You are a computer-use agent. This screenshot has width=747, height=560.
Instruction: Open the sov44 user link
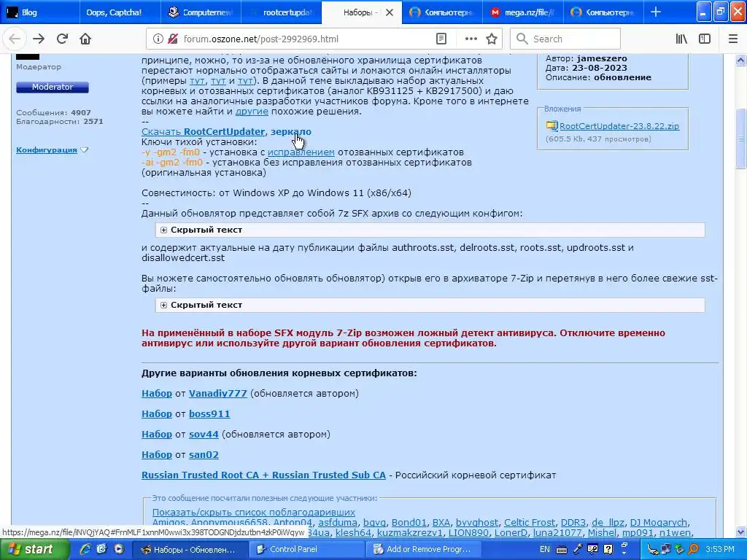click(204, 435)
